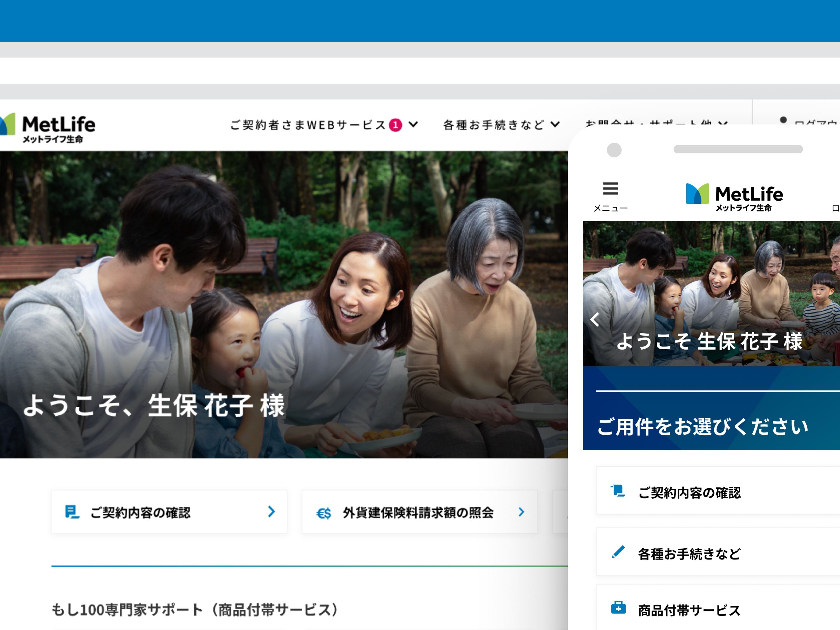
Task: Go to previous slide with left carousel arrow
Action: (595, 319)
